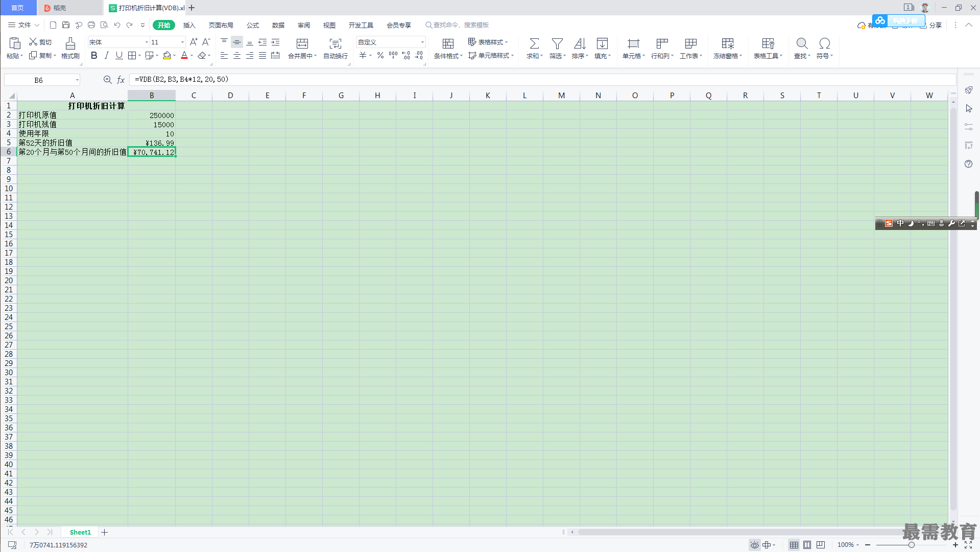Click the Find (查找) magnifier icon
The width and height of the screenshot is (980, 552).
coord(802,43)
